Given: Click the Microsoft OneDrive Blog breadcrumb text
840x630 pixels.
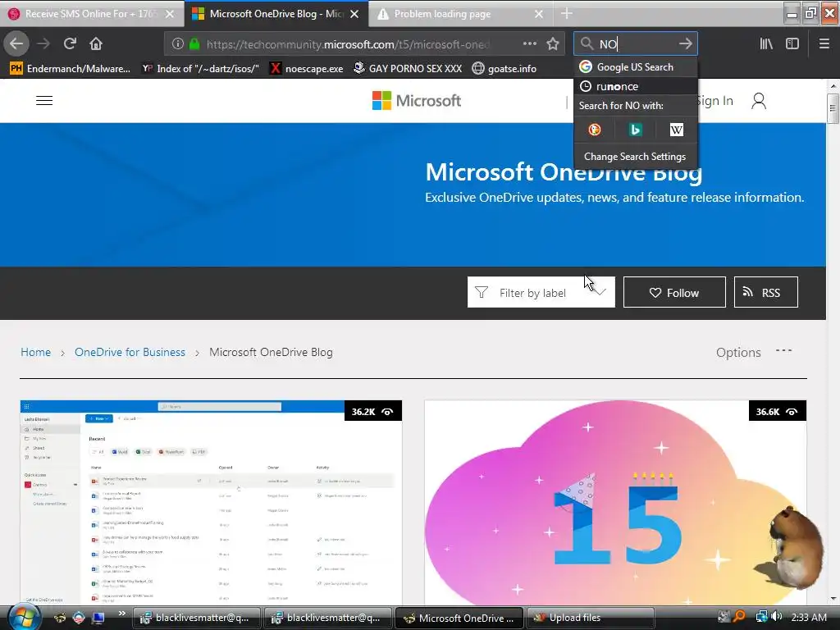Looking at the screenshot, I should [271, 352].
